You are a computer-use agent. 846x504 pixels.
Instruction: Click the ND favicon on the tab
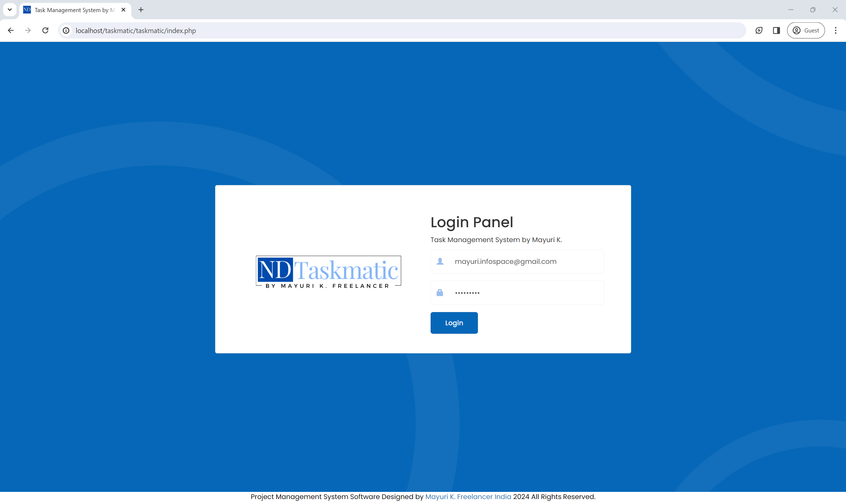[27, 10]
